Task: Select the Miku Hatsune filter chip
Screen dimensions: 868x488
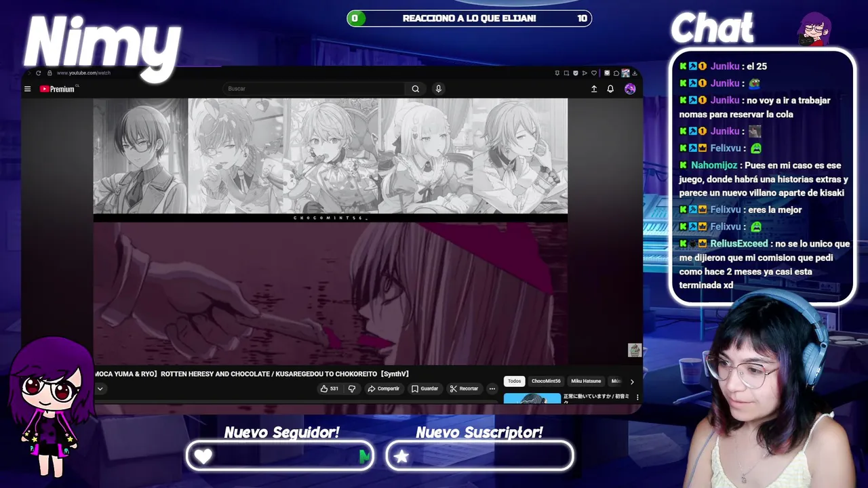Action: 586,381
